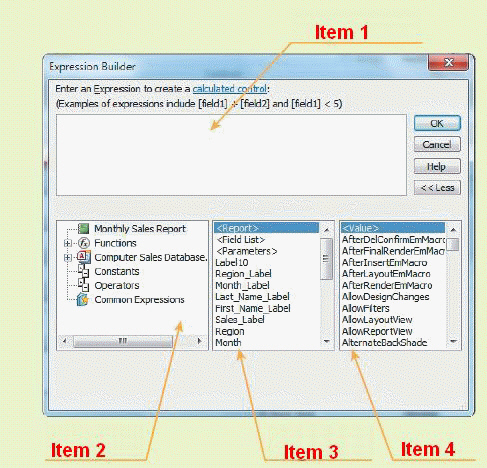
Task: Click the Common Expressions icon
Action: click(x=83, y=299)
